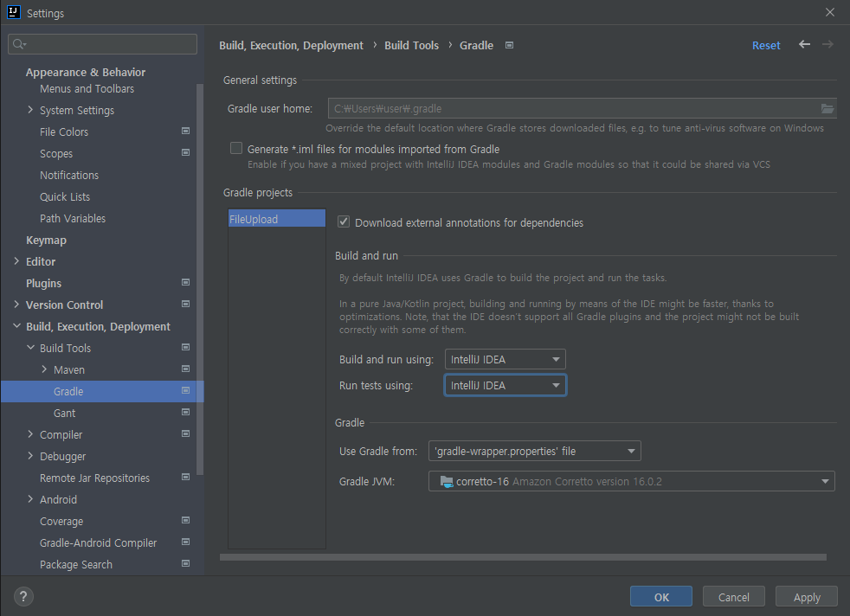Open help with the question mark icon
This screenshot has height=616, width=850.
pyautogui.click(x=23, y=596)
